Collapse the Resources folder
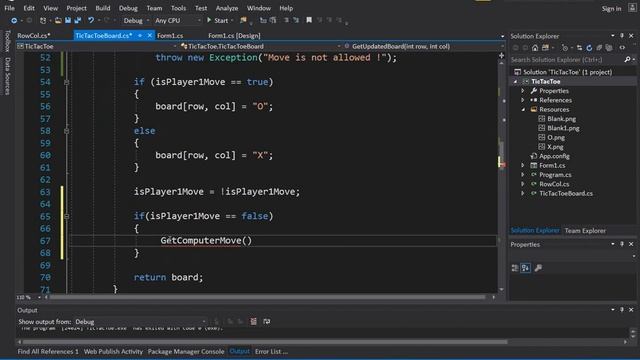640x360 pixels. (x=523, y=109)
